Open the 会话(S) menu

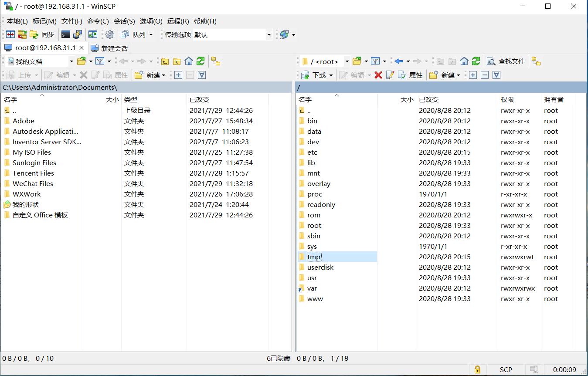(x=123, y=21)
